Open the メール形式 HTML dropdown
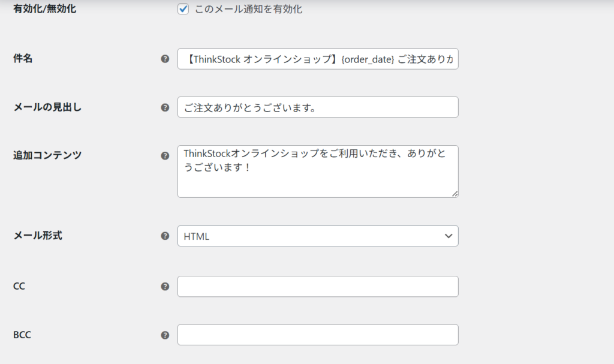This screenshot has height=364, width=614. click(x=318, y=236)
